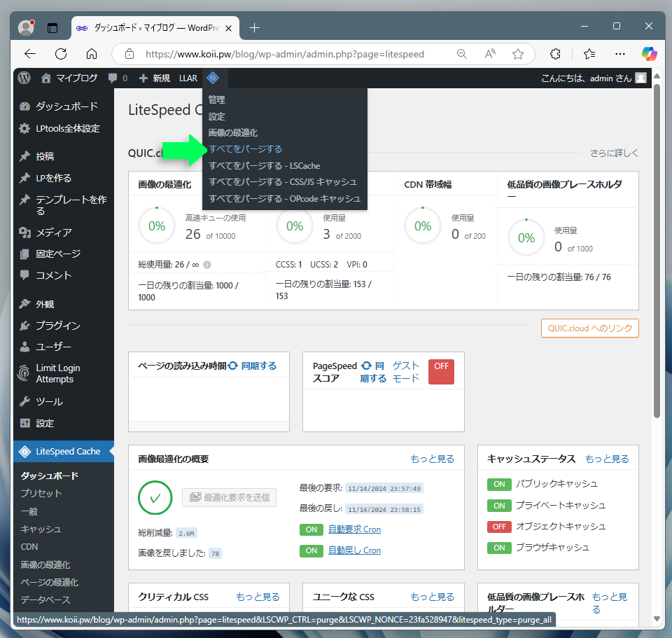Image resolution: width=672 pixels, height=638 pixels.
Task: Open LPtools全体設定 in sidebar
Action: click(x=64, y=128)
